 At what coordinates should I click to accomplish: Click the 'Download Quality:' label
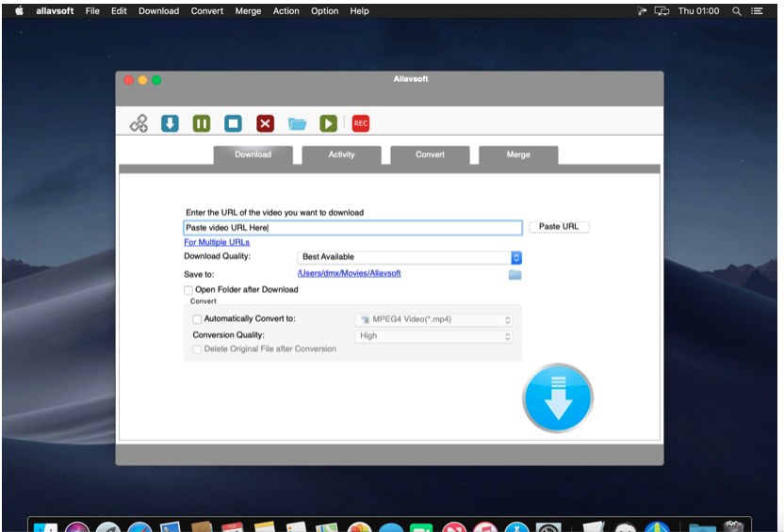218,256
